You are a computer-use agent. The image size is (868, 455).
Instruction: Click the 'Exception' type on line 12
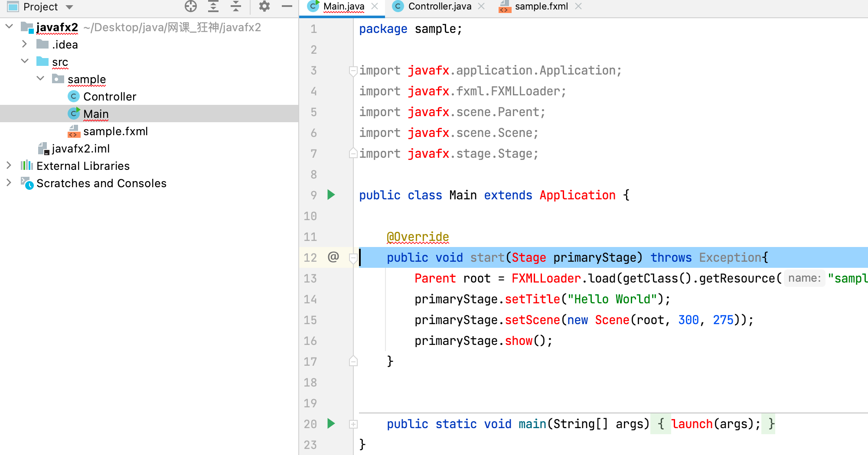pyautogui.click(x=730, y=257)
